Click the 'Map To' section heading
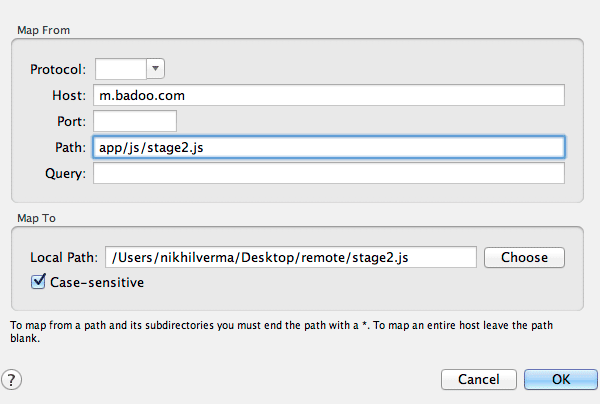The height and width of the screenshot is (404, 600). point(34,217)
